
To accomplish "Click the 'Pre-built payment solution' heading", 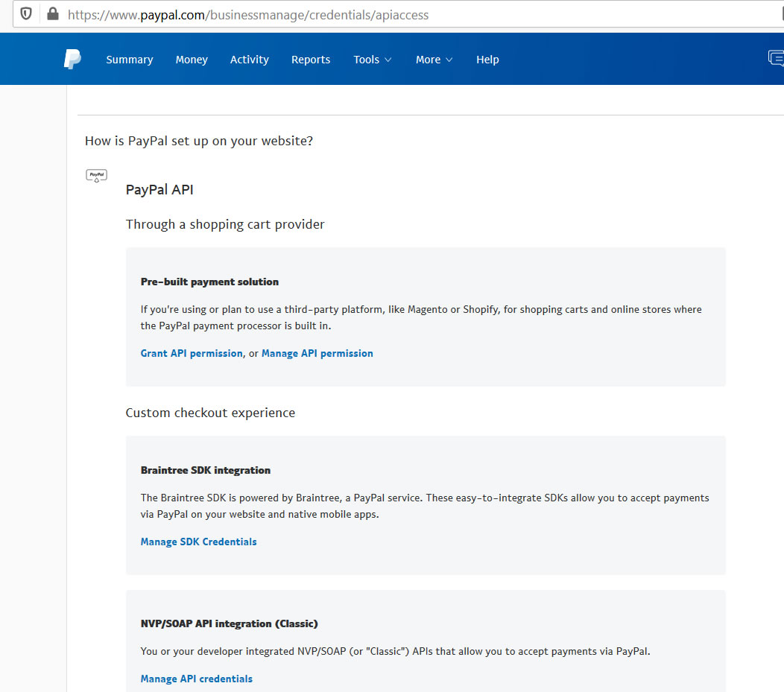I will [209, 282].
